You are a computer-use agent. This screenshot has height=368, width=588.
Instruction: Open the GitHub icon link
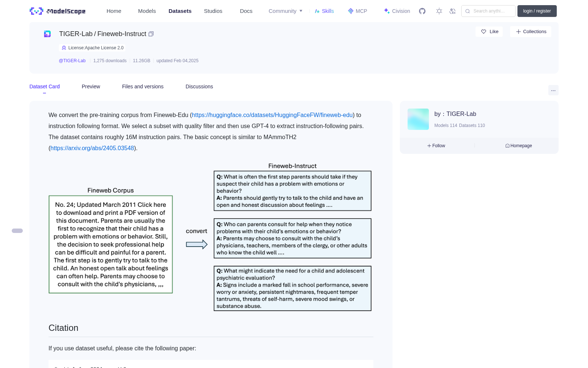click(x=422, y=11)
